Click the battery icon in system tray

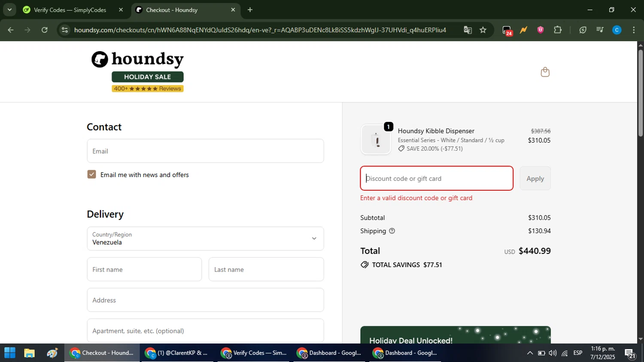click(541, 353)
